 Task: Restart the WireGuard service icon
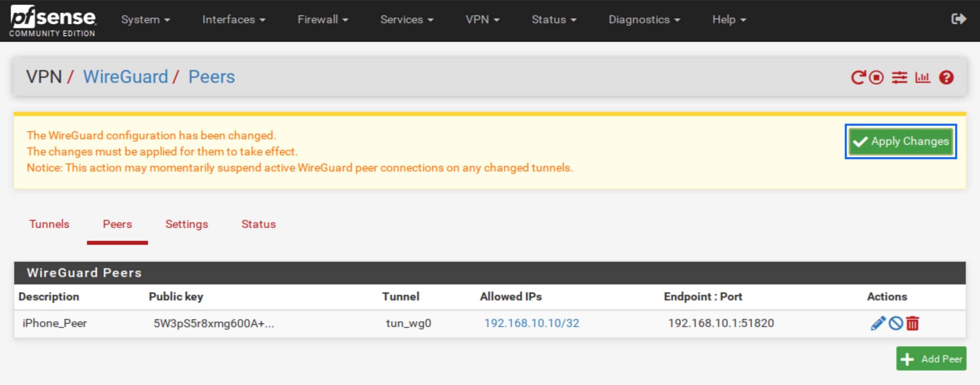(x=858, y=77)
